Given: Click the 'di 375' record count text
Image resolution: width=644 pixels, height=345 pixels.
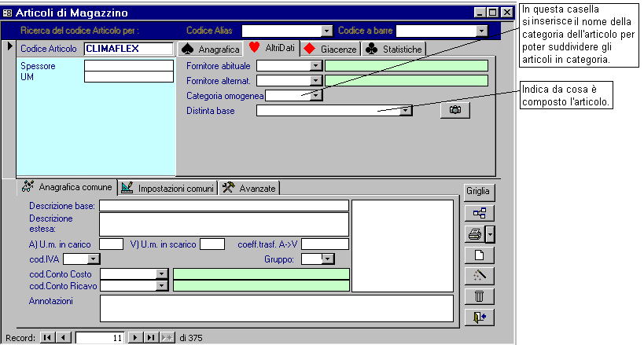Looking at the screenshot, I should [x=190, y=338].
